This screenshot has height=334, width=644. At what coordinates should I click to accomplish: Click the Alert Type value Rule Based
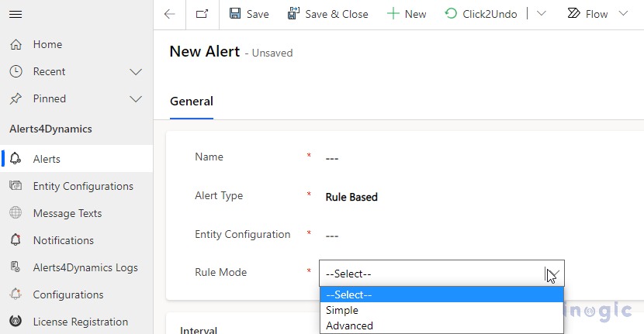(351, 198)
